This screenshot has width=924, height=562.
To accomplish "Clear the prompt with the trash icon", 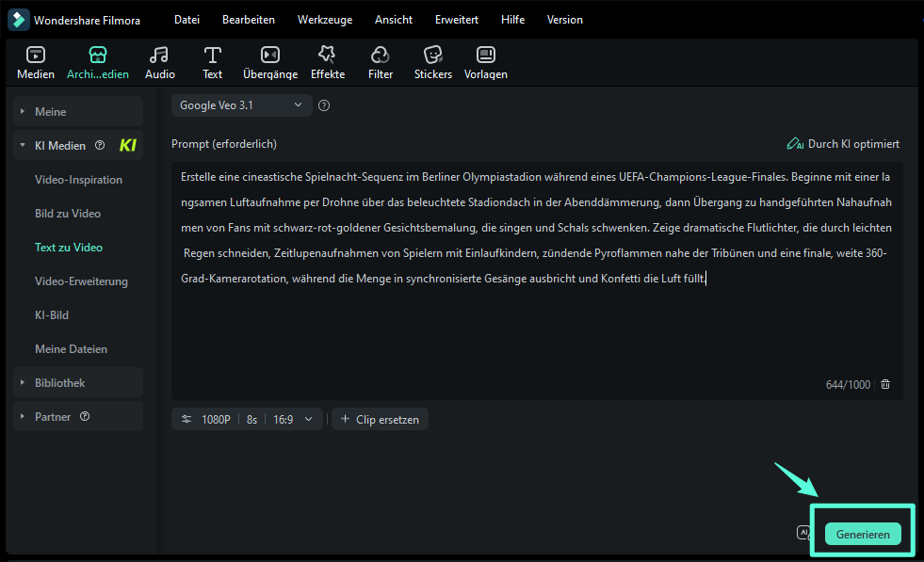I will click(884, 384).
